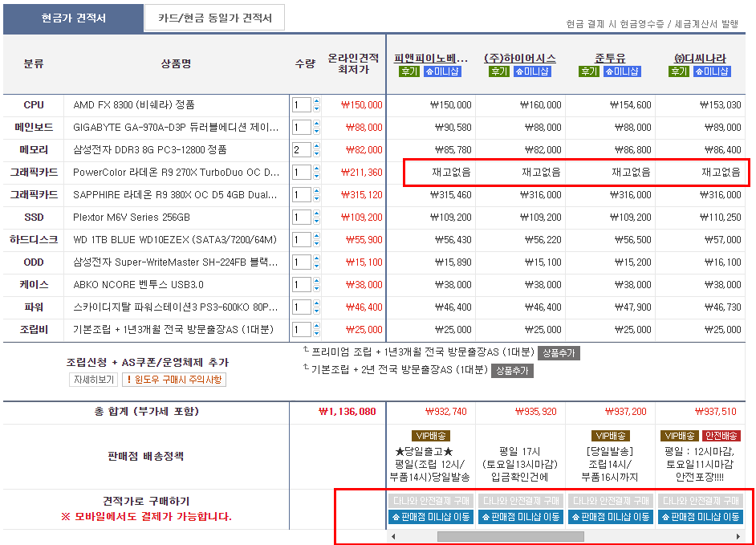This screenshot has width=756, height=545.
Task: Add 프리미엄 조립 option with 상품추가
Action: click(x=559, y=353)
